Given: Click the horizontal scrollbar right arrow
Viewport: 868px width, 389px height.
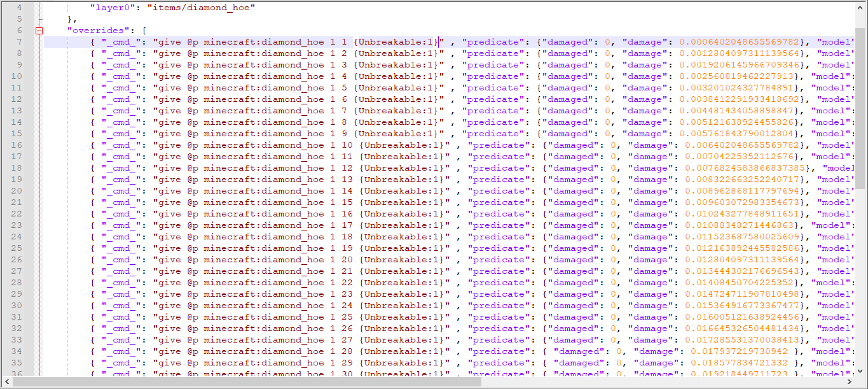Looking at the screenshot, I should [850, 382].
